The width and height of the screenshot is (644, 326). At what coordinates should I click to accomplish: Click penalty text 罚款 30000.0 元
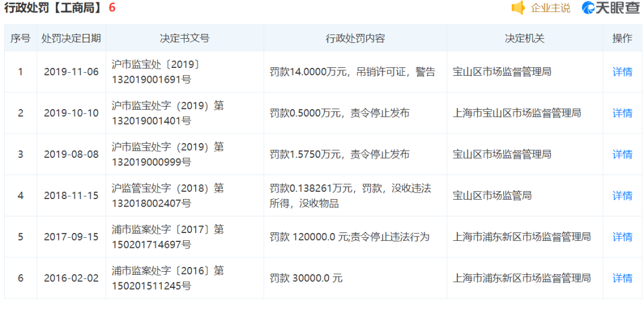(x=306, y=278)
